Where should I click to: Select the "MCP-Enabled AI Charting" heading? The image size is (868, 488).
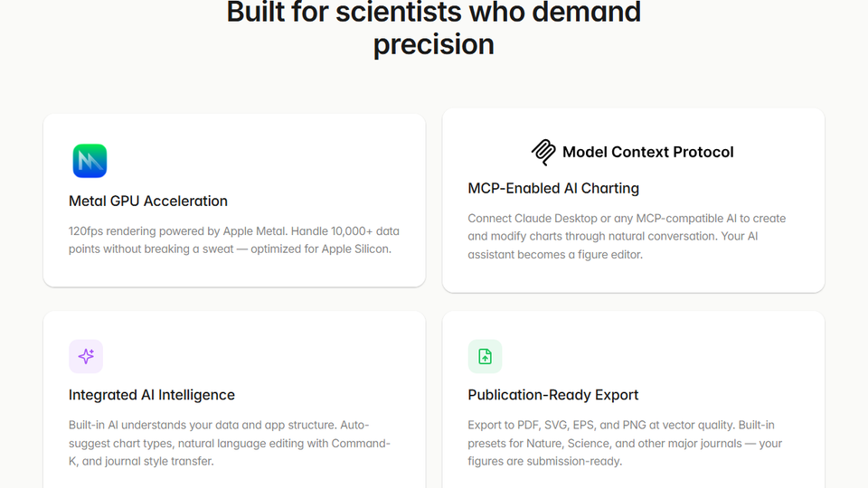pyautogui.click(x=553, y=188)
